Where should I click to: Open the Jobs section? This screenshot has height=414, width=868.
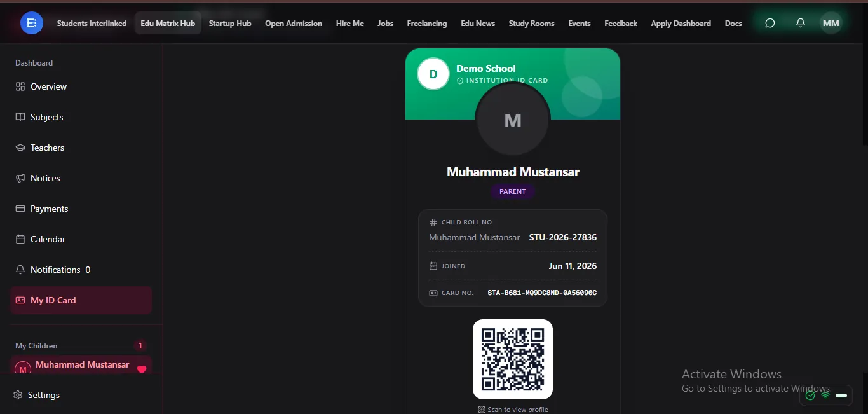pos(386,23)
